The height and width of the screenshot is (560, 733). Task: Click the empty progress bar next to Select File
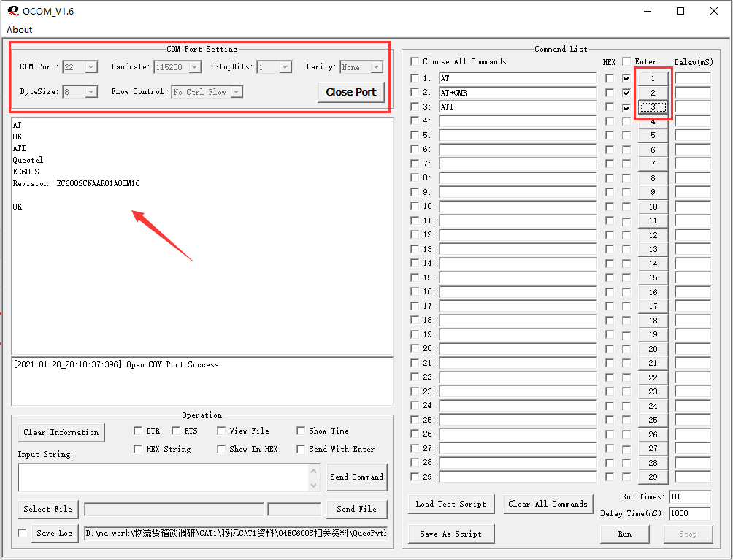[x=174, y=510]
